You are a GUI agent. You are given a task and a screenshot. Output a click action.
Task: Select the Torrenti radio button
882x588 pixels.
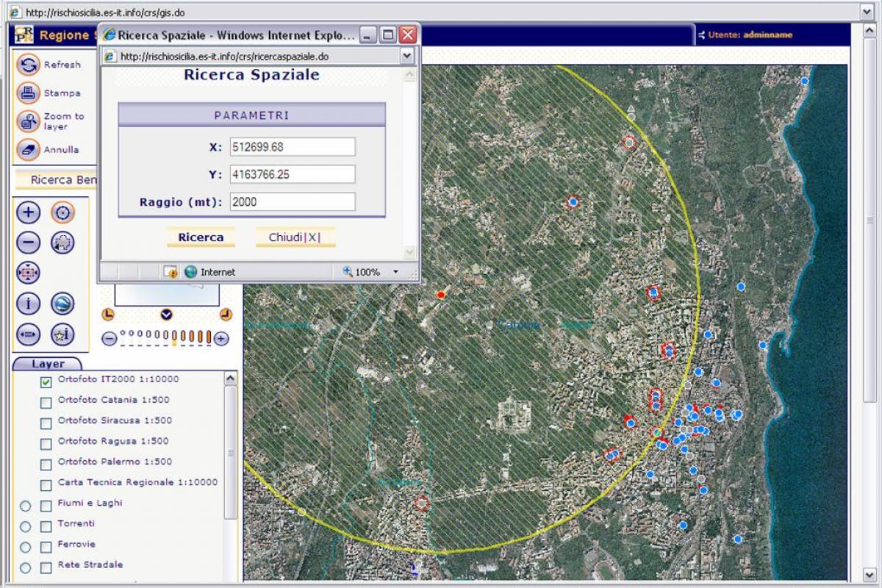point(26,526)
